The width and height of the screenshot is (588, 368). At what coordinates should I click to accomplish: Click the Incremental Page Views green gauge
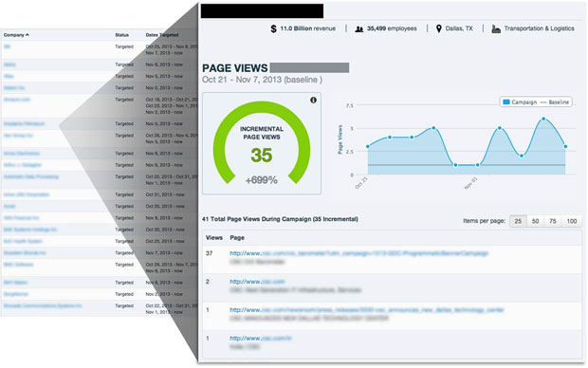point(262,142)
